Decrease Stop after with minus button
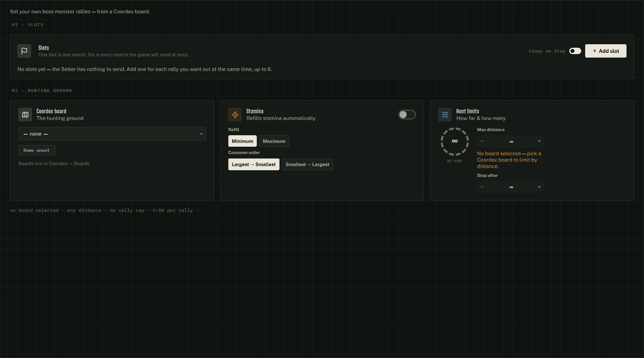This screenshot has height=358, width=644. click(482, 187)
